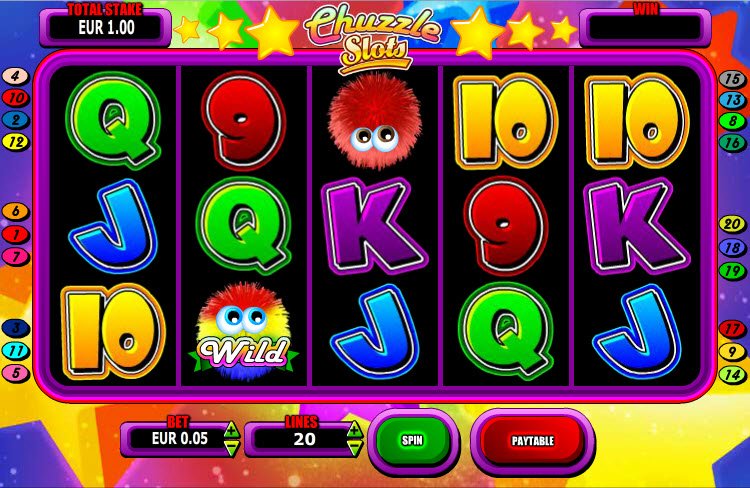Increase the bet with the up arrow
Viewport: 750px width, 488px height.
(232, 430)
